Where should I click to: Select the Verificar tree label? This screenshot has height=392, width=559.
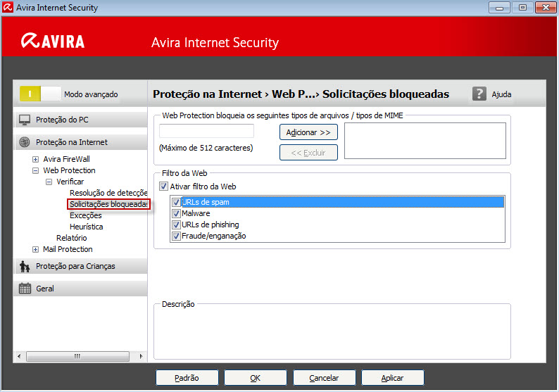(70, 182)
